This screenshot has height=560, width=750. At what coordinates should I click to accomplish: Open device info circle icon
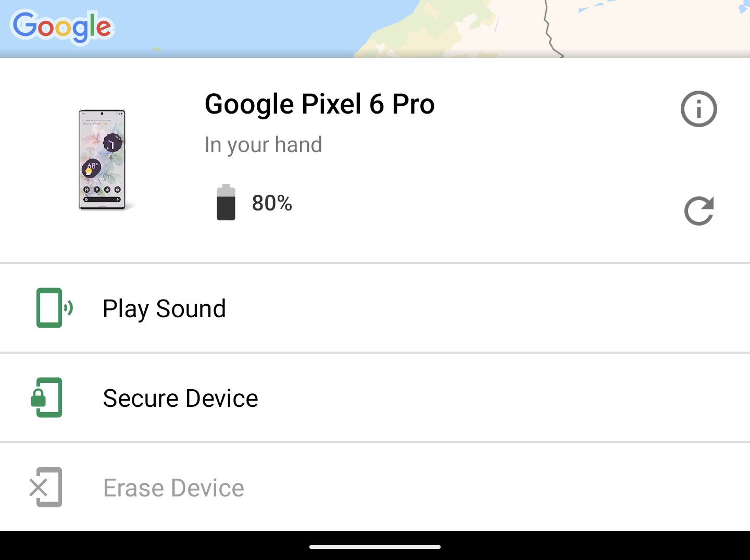click(698, 109)
